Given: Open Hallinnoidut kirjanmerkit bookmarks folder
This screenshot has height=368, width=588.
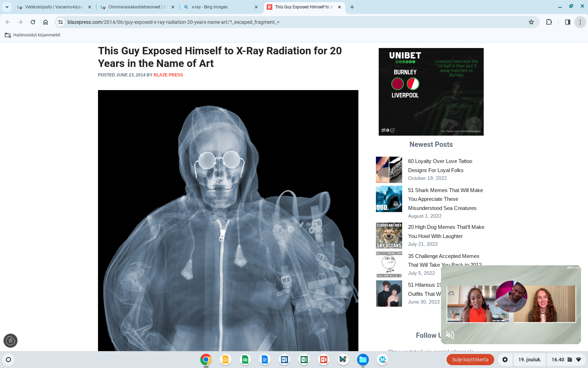Looking at the screenshot, I should click(32, 35).
